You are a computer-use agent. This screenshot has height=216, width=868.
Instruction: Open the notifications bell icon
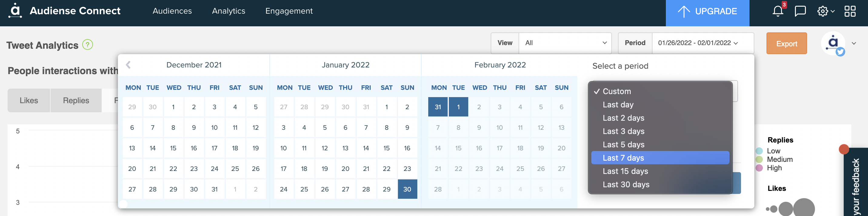[778, 11]
